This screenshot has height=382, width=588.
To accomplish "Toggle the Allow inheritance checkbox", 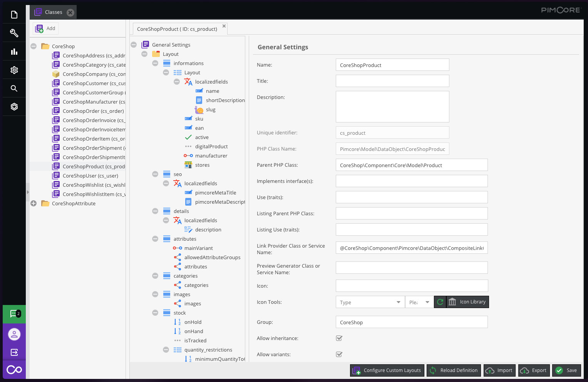I will point(339,338).
